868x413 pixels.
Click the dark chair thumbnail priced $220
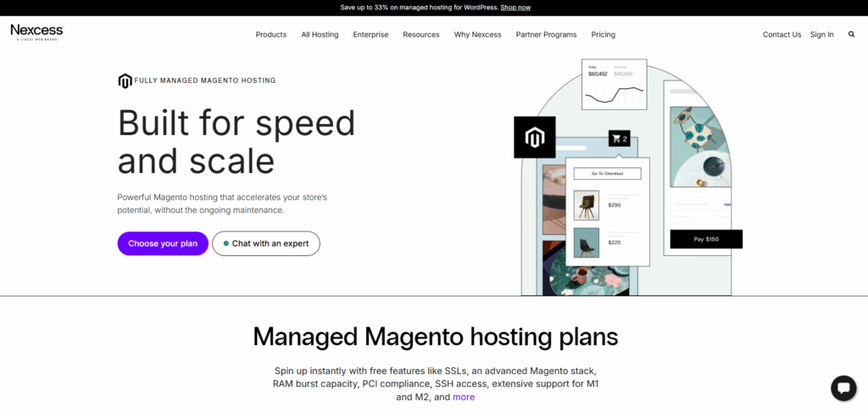(587, 243)
